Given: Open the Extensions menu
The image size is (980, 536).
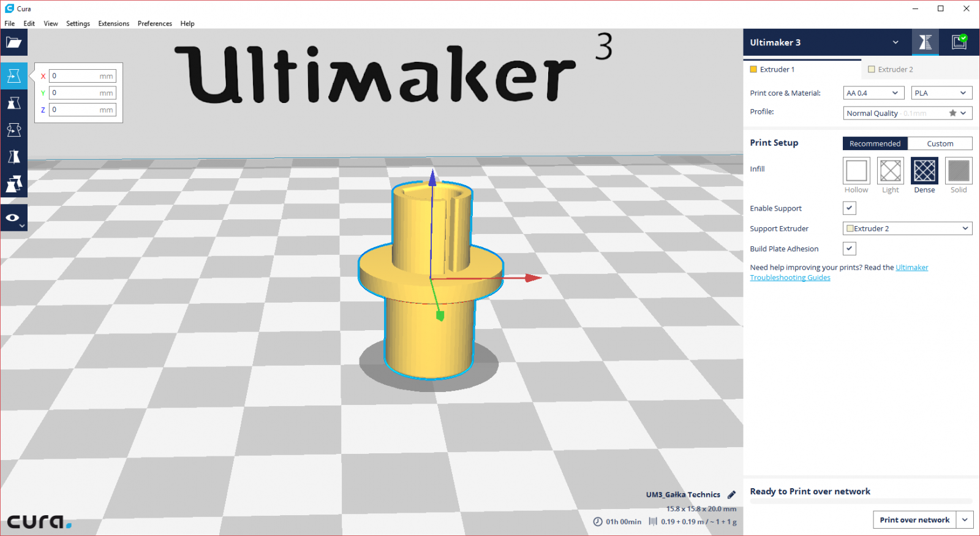Looking at the screenshot, I should click(x=114, y=23).
